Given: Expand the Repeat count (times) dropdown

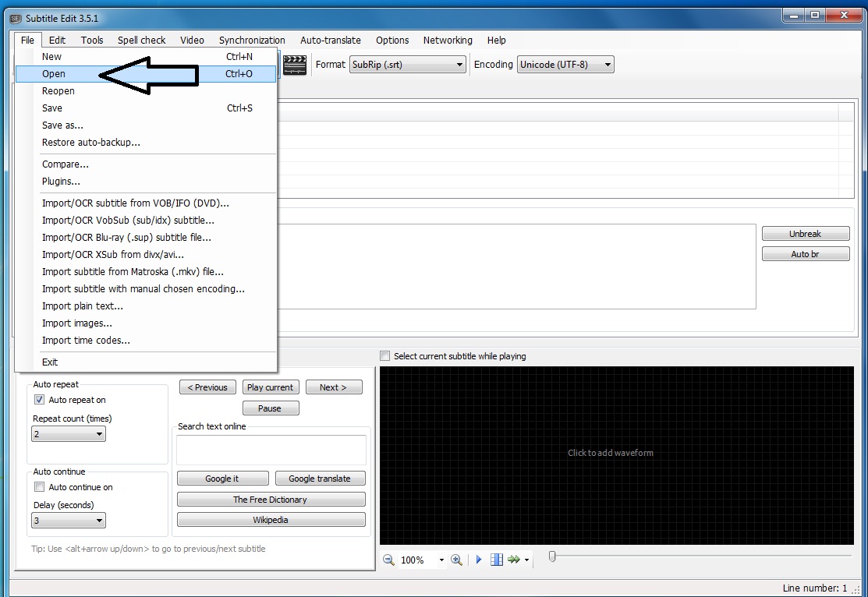Looking at the screenshot, I should [69, 434].
